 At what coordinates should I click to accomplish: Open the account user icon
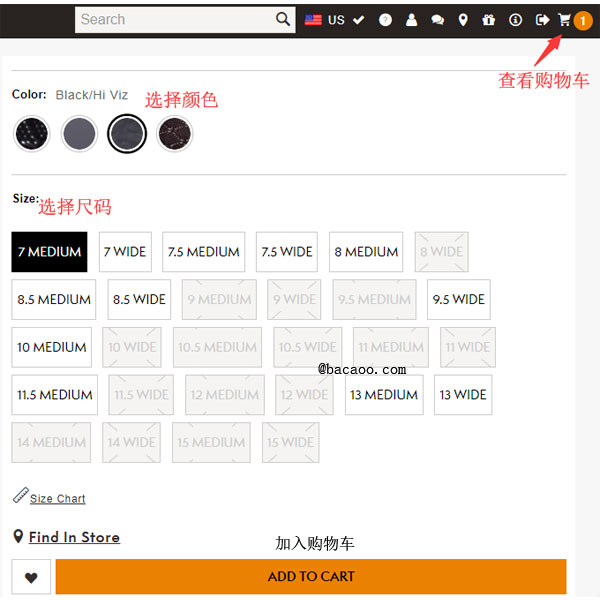(x=411, y=20)
